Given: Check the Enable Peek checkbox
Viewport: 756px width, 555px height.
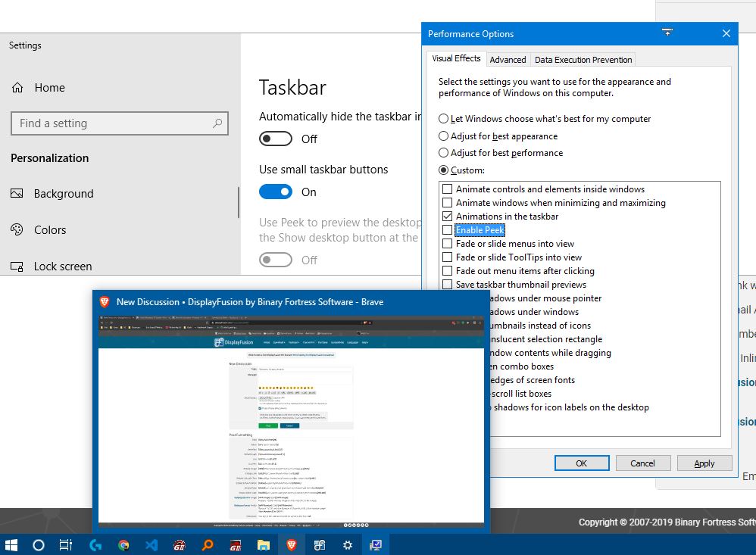Looking at the screenshot, I should click(x=448, y=230).
